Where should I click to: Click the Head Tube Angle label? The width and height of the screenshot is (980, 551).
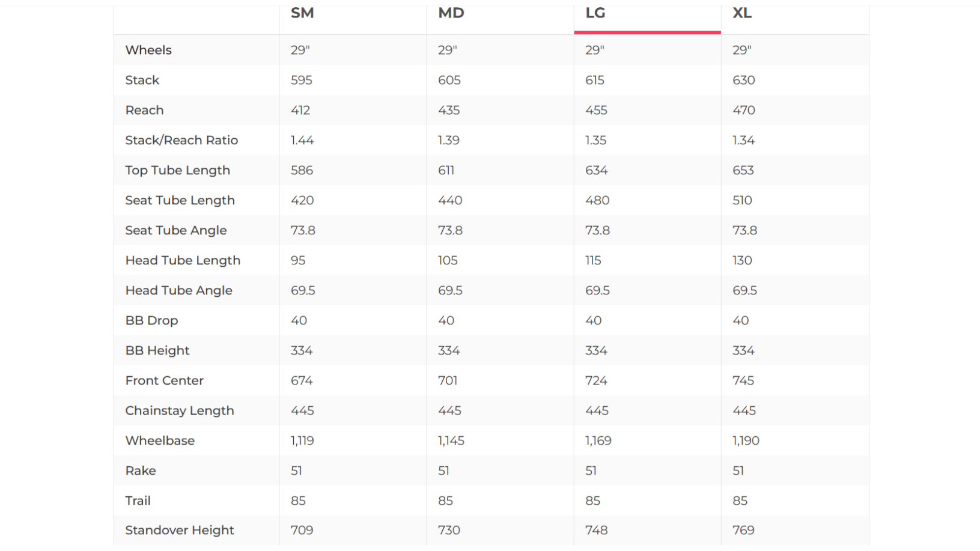tap(178, 290)
